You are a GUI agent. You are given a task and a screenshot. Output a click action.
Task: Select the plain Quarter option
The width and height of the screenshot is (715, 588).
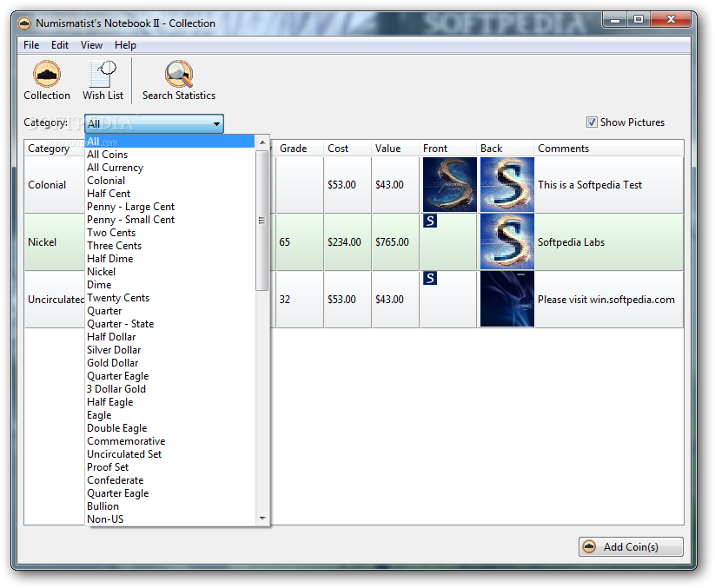(169, 311)
